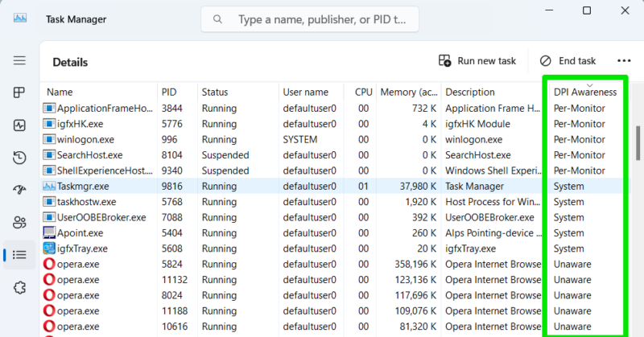Click Unaware DPI value for opera.exe PID 8024
Screen dimensions: 644x337
click(572, 295)
